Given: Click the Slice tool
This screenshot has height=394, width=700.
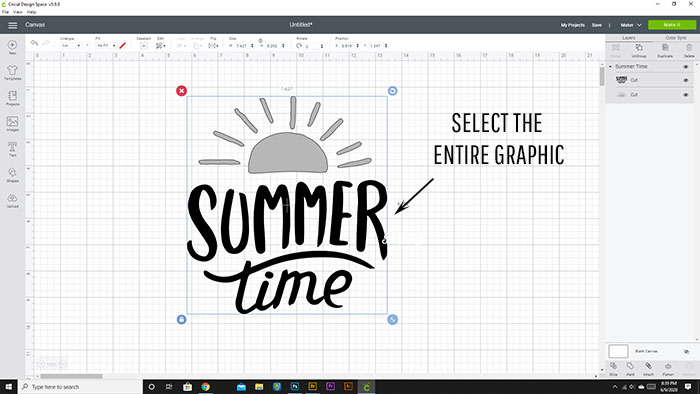Looking at the screenshot, I should (x=613, y=369).
